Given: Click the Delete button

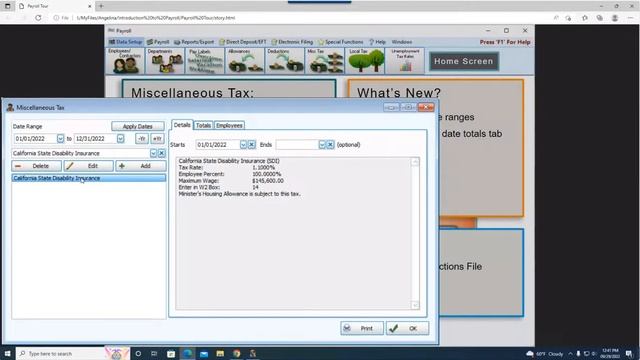Looking at the screenshot, I should 36,166.
